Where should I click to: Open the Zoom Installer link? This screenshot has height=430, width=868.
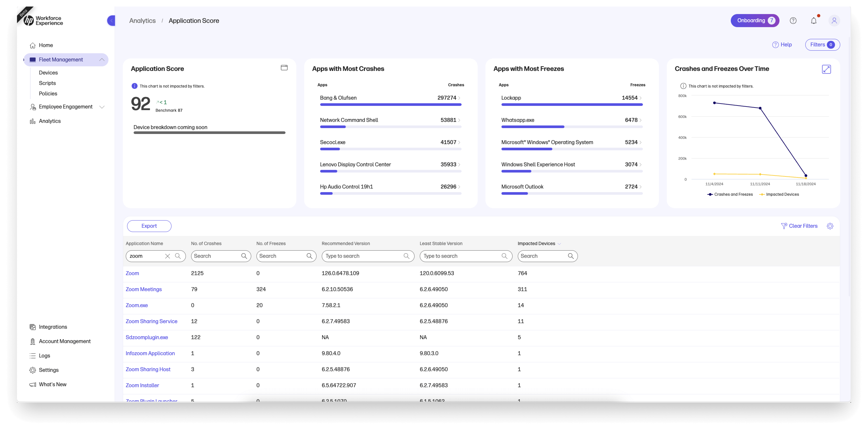(142, 386)
